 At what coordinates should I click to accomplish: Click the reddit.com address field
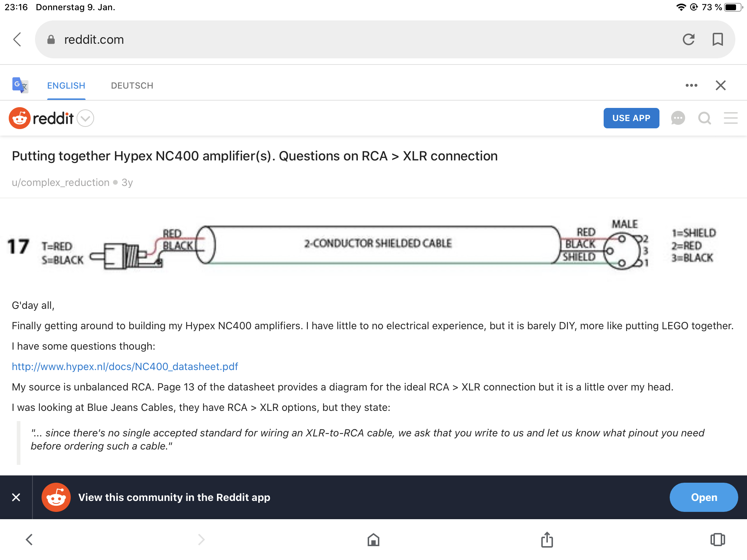385,39
